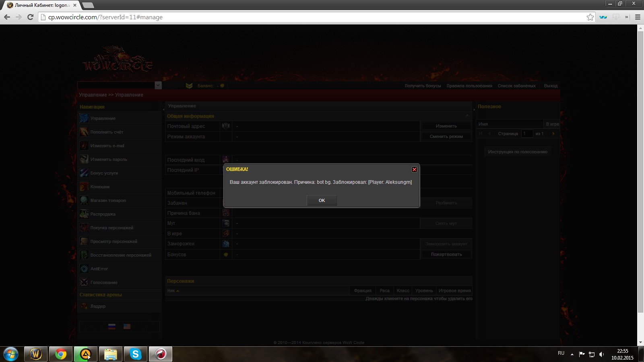Switch site language with the US flag

127,327
